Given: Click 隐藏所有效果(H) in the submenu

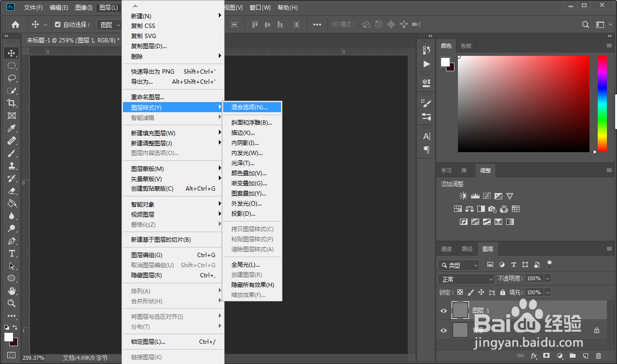Looking at the screenshot, I should [x=252, y=285].
